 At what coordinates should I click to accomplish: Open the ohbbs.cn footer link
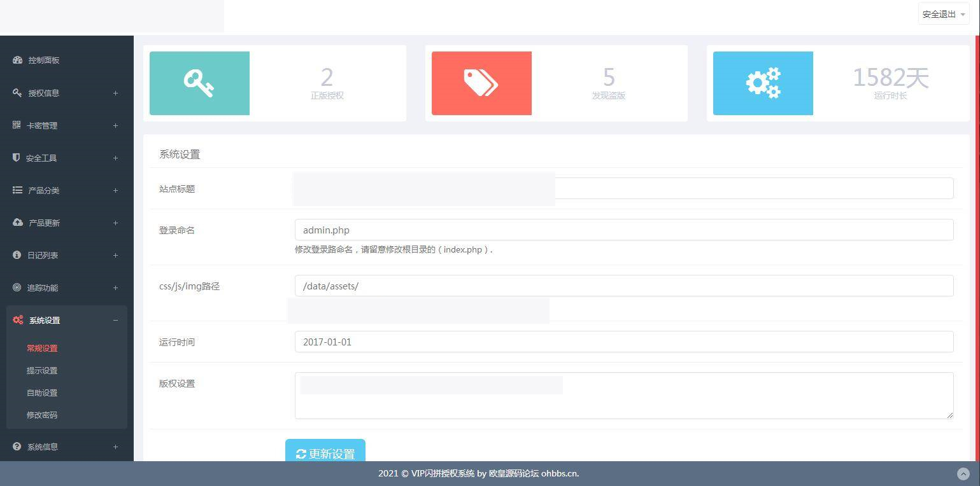(559, 473)
